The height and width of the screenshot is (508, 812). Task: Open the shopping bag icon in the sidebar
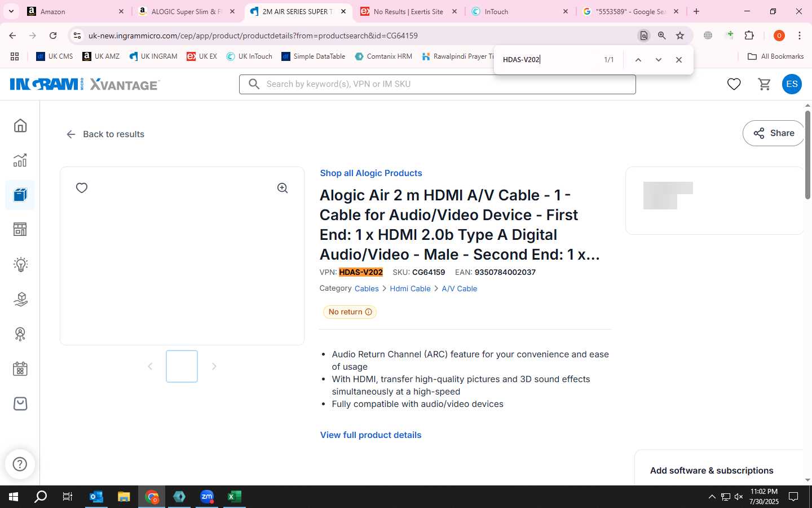(20, 404)
